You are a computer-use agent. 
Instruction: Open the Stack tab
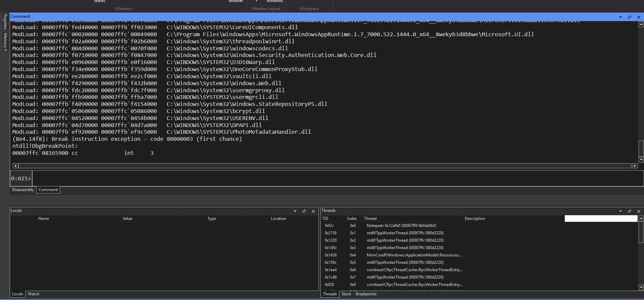tap(346, 294)
